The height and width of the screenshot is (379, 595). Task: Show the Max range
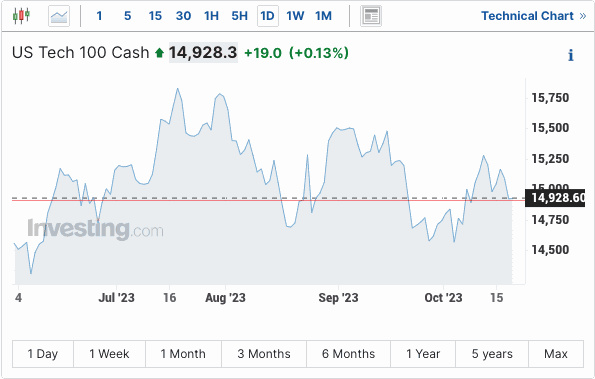[x=556, y=354]
